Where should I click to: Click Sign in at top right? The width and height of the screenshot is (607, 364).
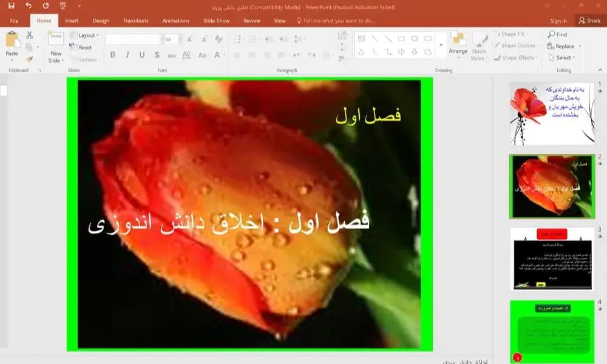pos(558,21)
